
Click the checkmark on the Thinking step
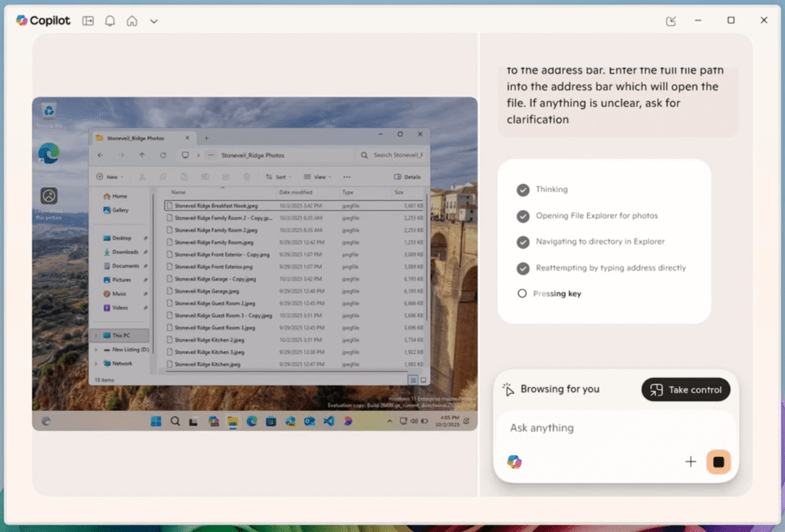click(x=523, y=189)
